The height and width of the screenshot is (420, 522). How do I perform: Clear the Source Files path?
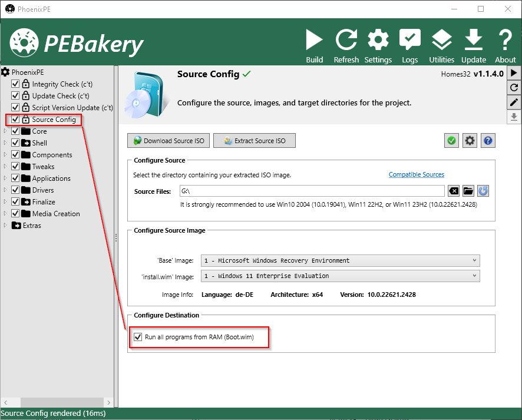pyautogui.click(x=454, y=191)
